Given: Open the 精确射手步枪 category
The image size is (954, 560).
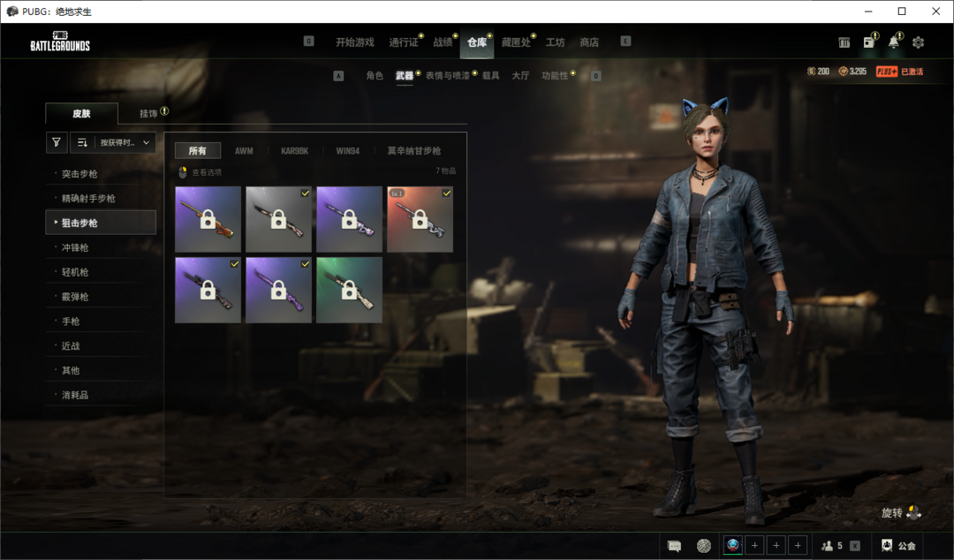Looking at the screenshot, I should [101, 199].
